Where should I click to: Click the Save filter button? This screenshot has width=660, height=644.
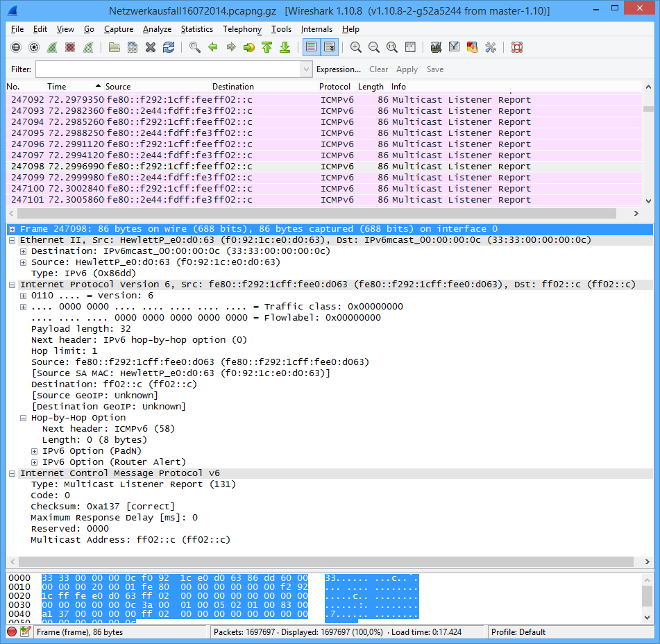pos(435,69)
